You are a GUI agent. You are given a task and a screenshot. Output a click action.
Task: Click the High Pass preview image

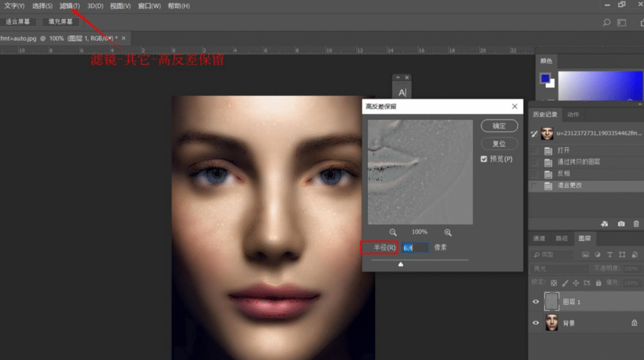(420, 172)
